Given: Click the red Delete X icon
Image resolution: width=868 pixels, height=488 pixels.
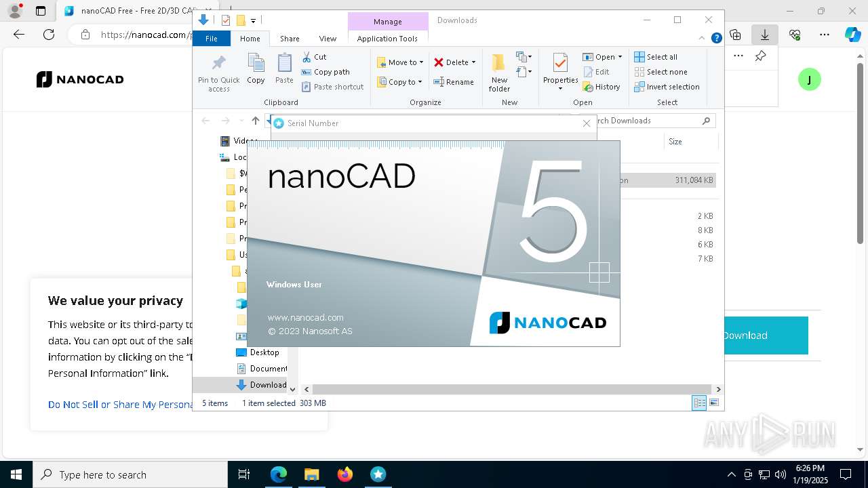Looking at the screenshot, I should pyautogui.click(x=439, y=62).
